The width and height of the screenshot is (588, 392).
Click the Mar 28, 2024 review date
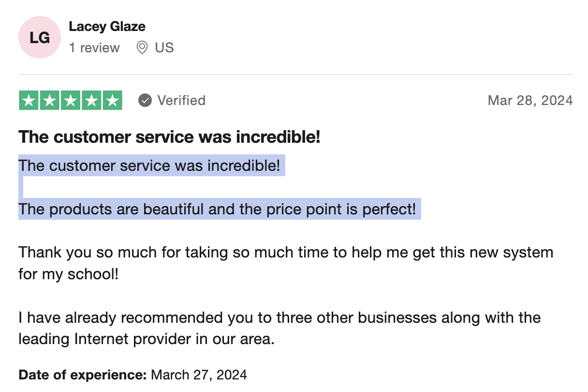coord(530,101)
